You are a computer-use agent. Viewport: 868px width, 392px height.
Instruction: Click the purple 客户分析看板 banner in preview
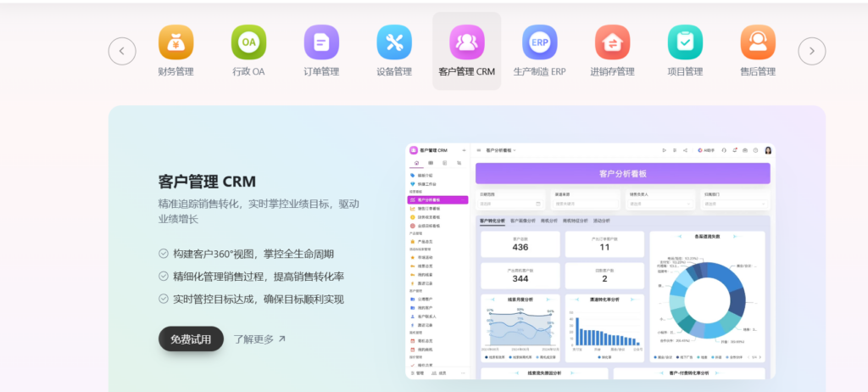click(x=623, y=174)
